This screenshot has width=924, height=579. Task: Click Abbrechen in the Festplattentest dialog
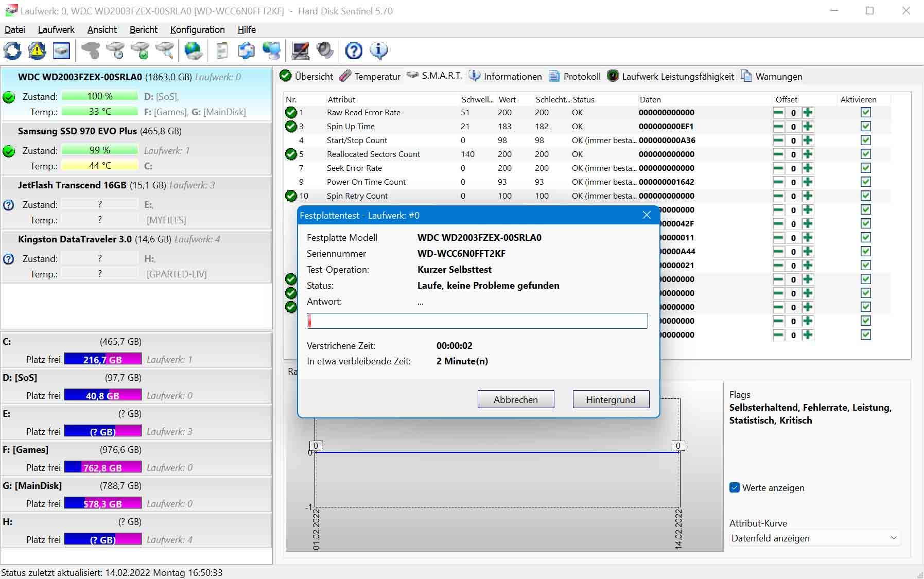(x=516, y=399)
